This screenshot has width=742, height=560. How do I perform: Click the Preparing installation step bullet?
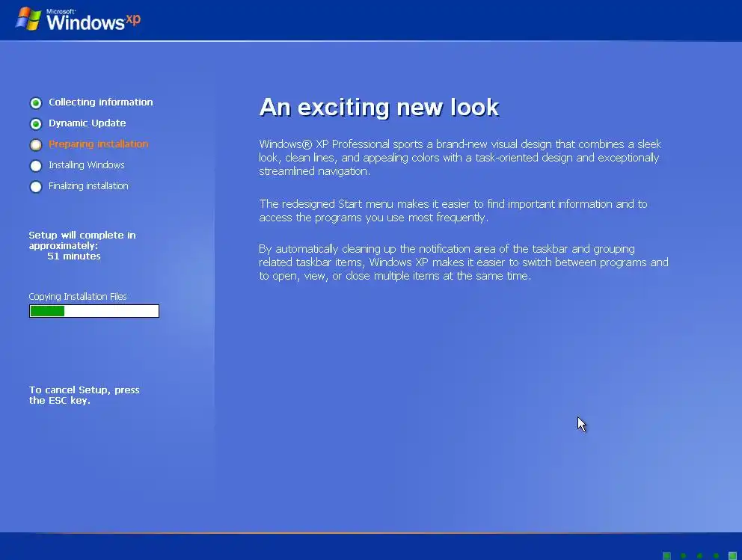[x=35, y=145]
